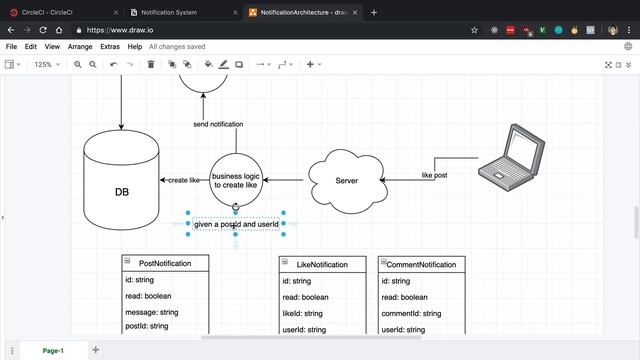Click the vertical canvas scrollbar thumb

(x=636, y=222)
